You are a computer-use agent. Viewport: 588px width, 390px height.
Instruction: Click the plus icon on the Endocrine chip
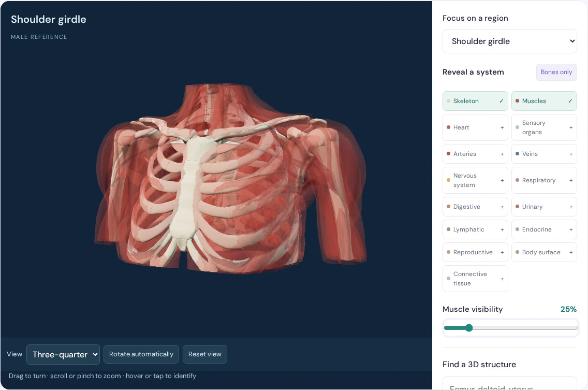coord(571,230)
